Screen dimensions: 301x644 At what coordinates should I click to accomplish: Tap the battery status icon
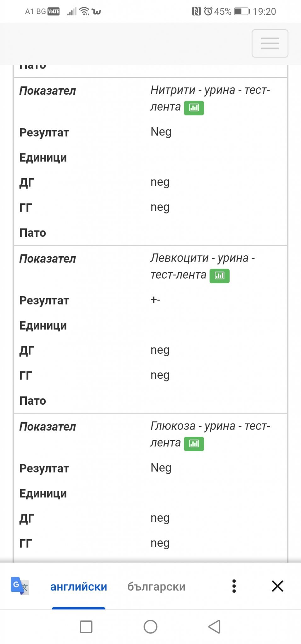click(242, 12)
